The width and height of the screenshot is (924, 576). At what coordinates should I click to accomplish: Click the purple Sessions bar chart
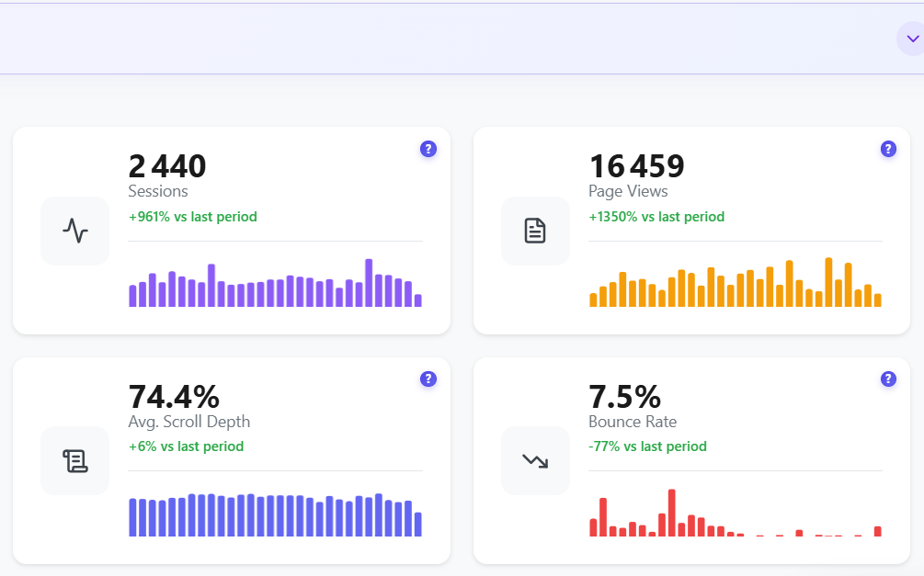click(275, 283)
